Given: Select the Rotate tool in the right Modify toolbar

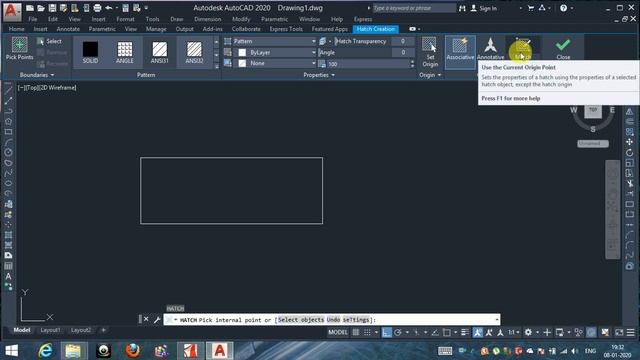Looking at the screenshot, I should pyautogui.click(x=629, y=152).
